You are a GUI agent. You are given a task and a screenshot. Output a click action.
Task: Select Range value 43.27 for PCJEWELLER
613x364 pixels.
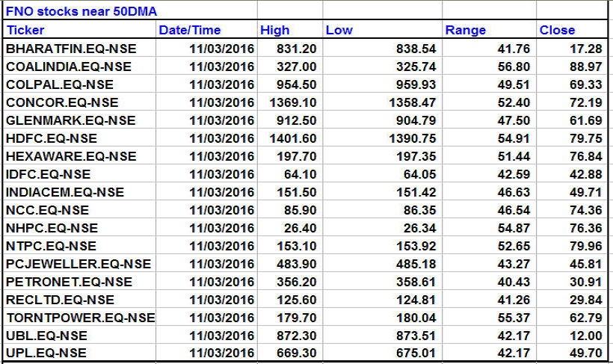[x=514, y=265]
